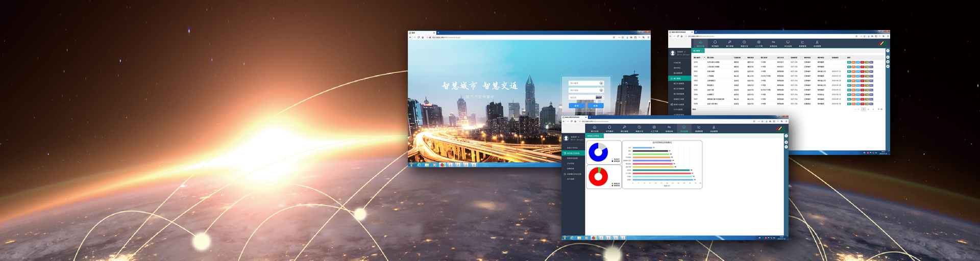Click the browser back arrow in chart window

[563, 121]
